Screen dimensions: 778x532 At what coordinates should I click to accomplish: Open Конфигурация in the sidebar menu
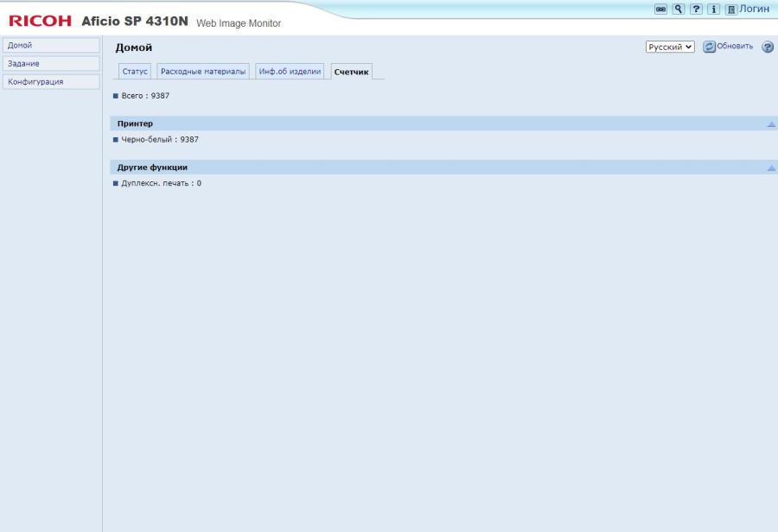51,82
